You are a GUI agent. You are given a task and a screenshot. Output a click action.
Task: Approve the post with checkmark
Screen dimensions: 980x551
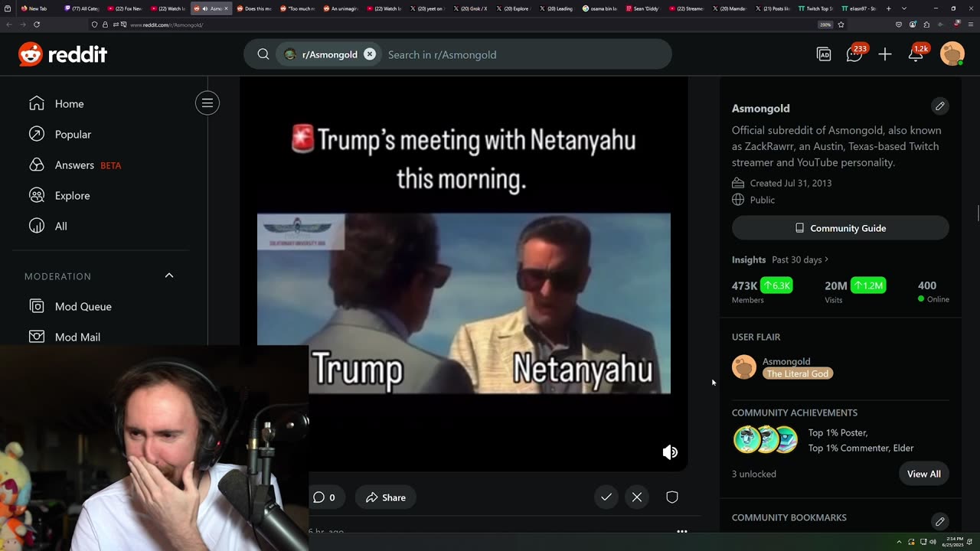point(606,497)
